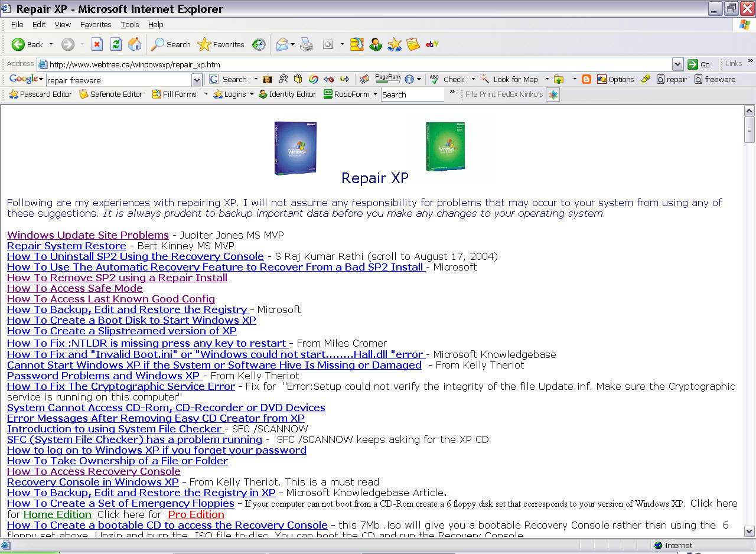The width and height of the screenshot is (756, 554).
Task: Find the word 'repair' on page
Action: point(672,79)
